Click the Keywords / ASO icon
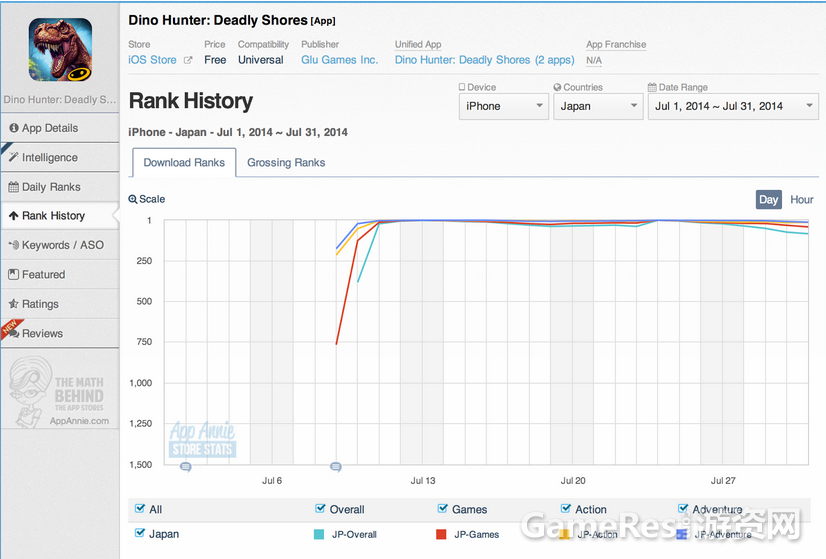The height and width of the screenshot is (559, 826). click(14, 245)
